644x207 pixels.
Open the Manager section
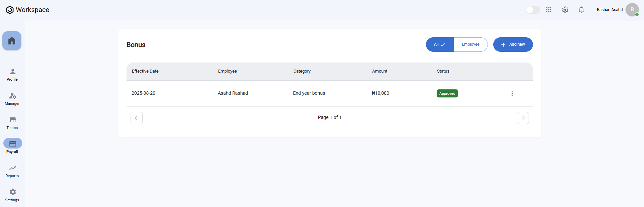12,99
